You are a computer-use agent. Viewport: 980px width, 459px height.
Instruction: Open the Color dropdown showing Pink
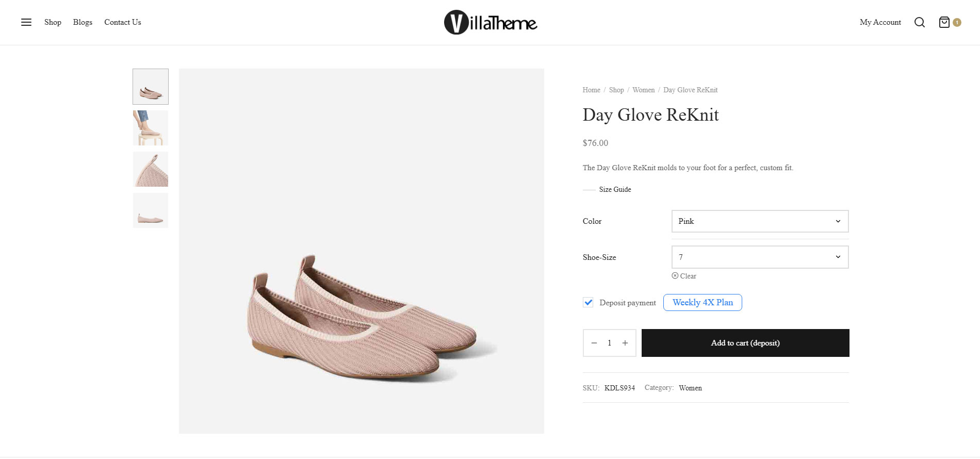760,221
